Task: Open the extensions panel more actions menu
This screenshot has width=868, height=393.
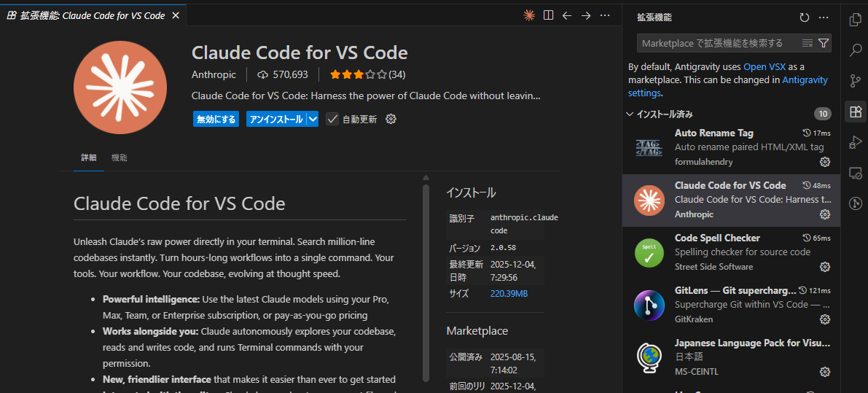Action: [823, 17]
